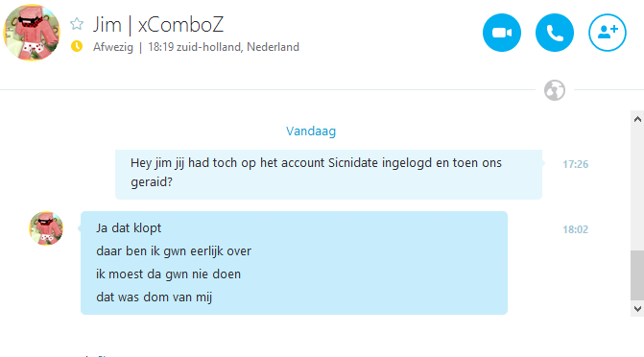
Task: Click the small avatar beside received message
Action: point(46,228)
